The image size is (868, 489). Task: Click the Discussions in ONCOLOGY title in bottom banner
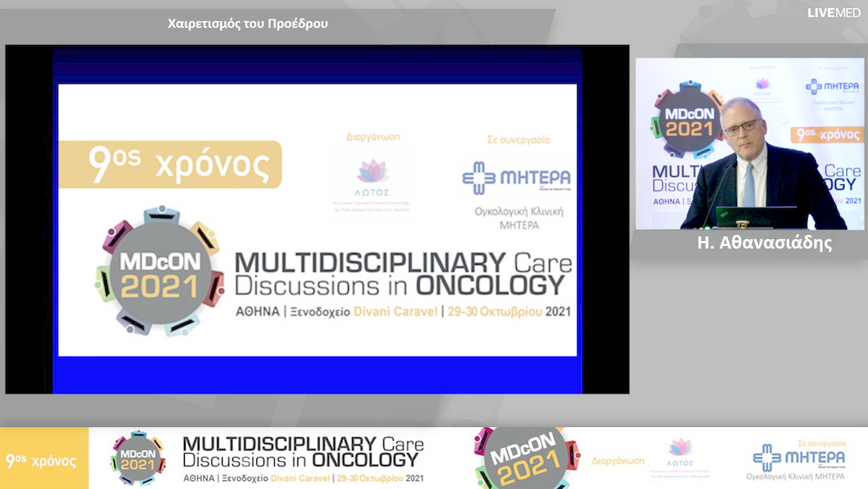tap(301, 460)
